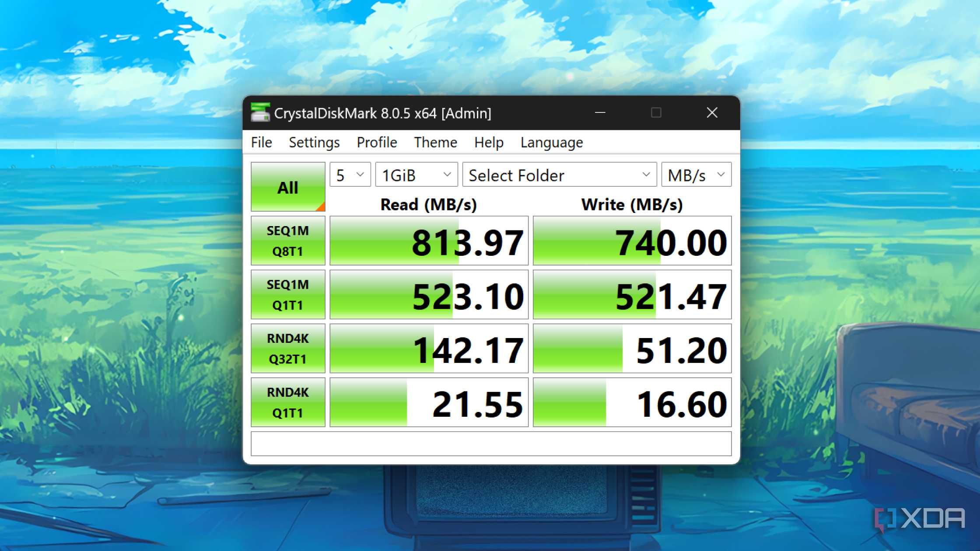
Task: Run the RND4K Q1T1 test
Action: click(x=288, y=402)
